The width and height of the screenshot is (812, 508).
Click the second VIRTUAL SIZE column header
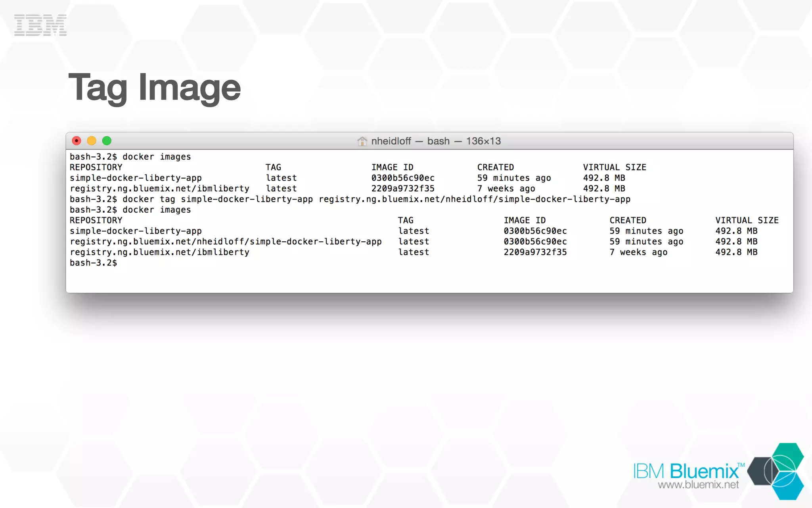click(x=747, y=220)
